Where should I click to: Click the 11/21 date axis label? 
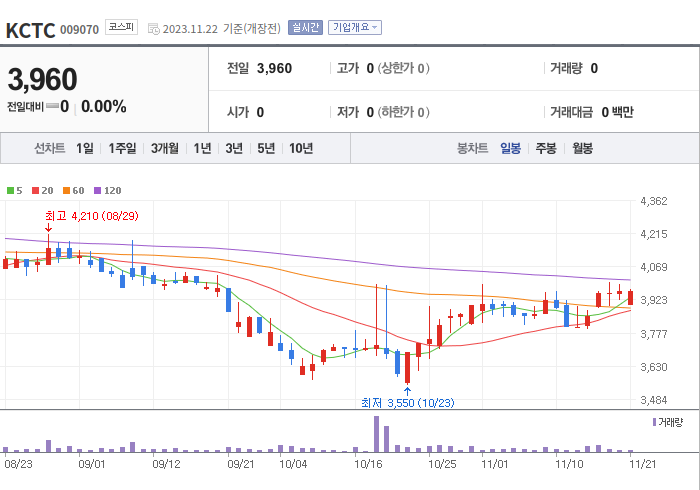click(643, 464)
